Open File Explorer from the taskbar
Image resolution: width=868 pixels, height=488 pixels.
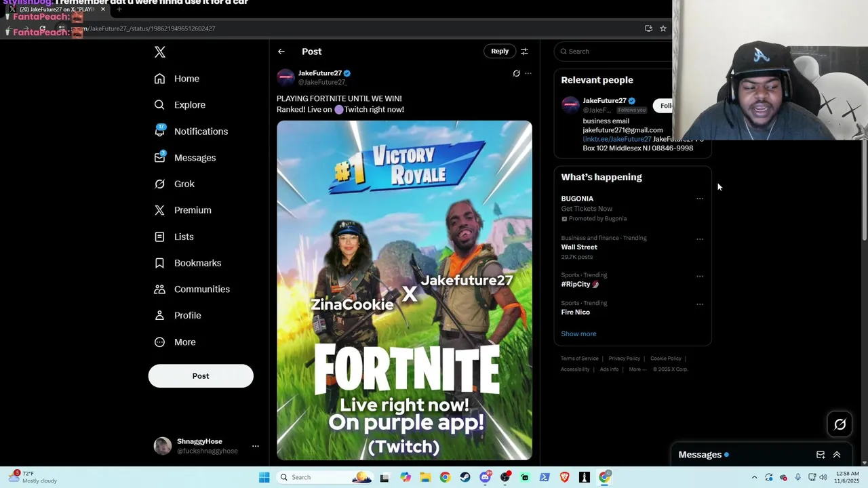point(425,477)
